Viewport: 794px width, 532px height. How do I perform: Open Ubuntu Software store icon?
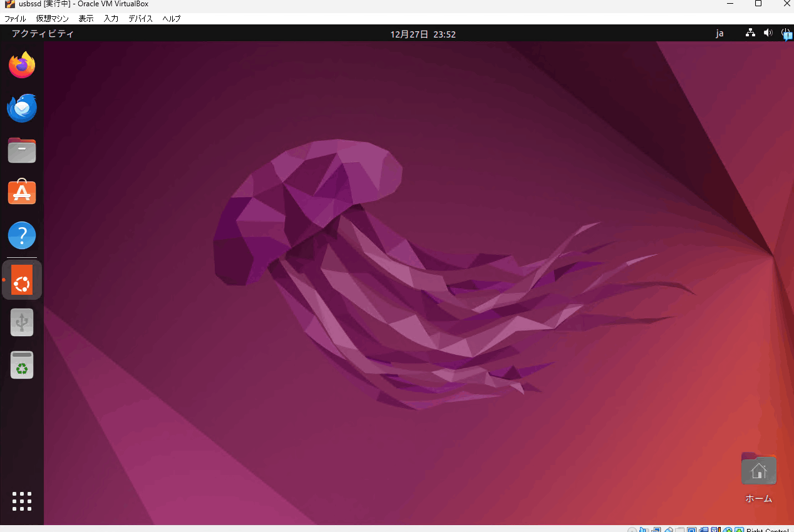tap(22, 192)
